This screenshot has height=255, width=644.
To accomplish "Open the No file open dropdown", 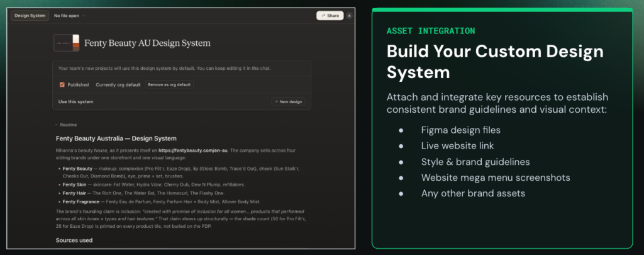I will coord(69,16).
